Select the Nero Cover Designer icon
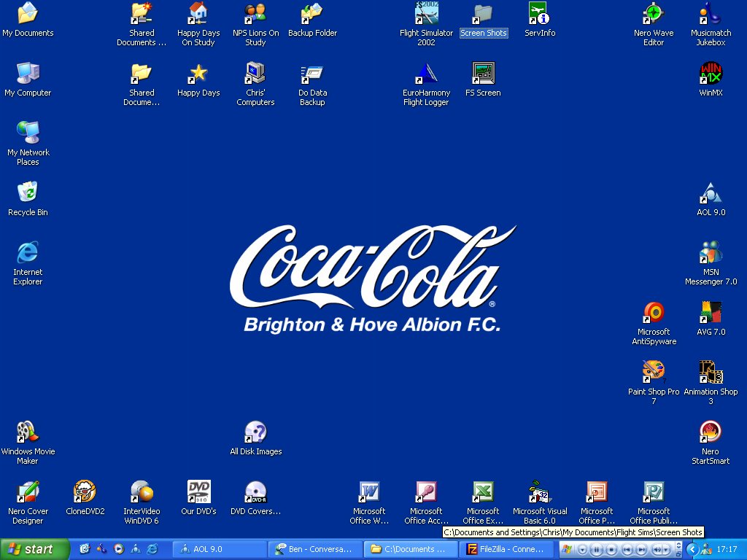Screen dimensions: 747x560 click(x=28, y=502)
